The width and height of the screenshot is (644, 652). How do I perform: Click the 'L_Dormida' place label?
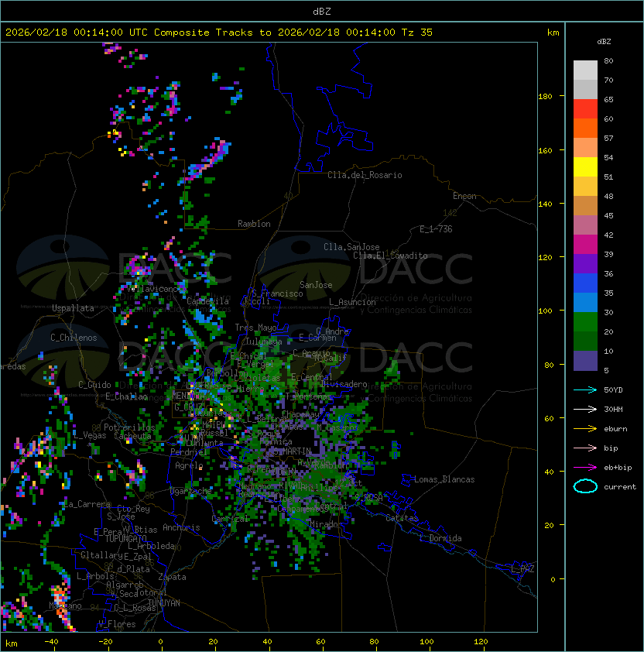pyautogui.click(x=440, y=538)
